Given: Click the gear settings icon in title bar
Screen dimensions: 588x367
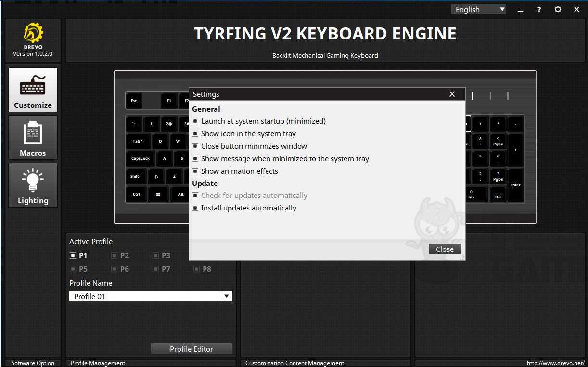Looking at the screenshot, I should pos(558,9).
